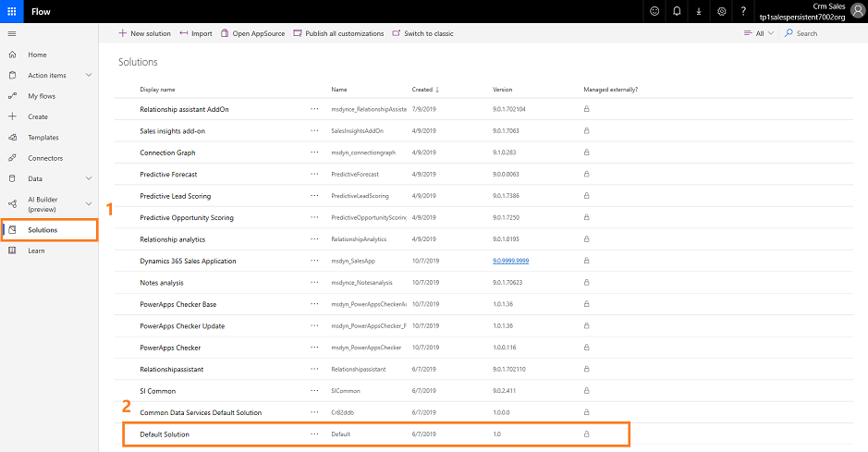Click lock icon in Default Solution row
The image size is (868, 452).
click(x=586, y=434)
